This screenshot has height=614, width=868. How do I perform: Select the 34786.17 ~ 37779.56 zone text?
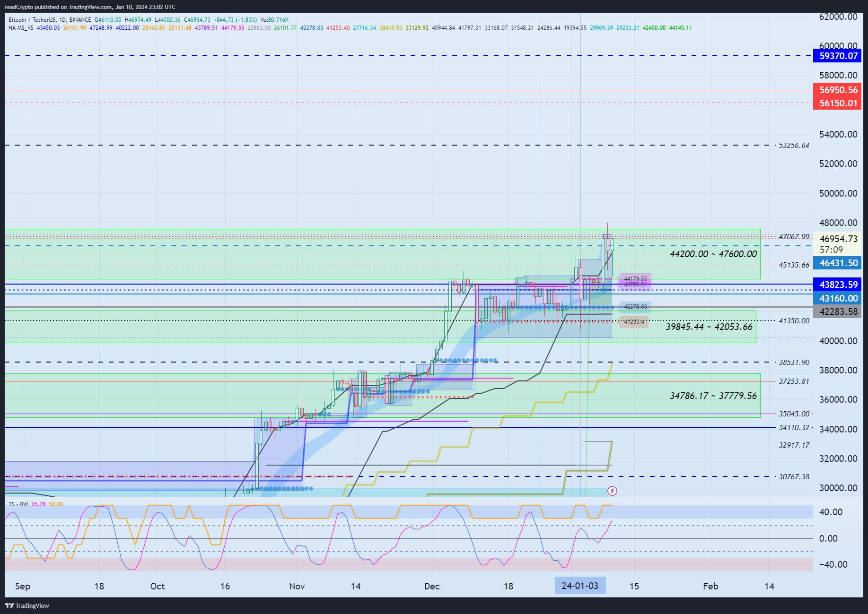coord(713,396)
